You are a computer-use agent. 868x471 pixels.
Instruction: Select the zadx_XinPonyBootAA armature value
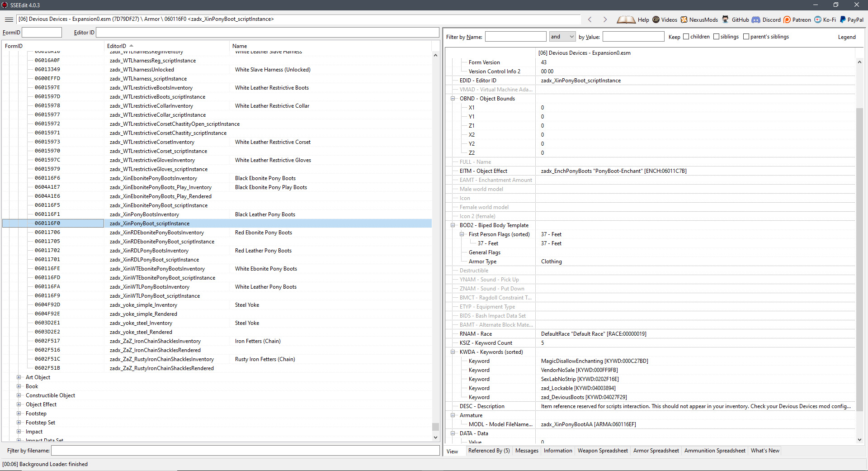coord(588,424)
